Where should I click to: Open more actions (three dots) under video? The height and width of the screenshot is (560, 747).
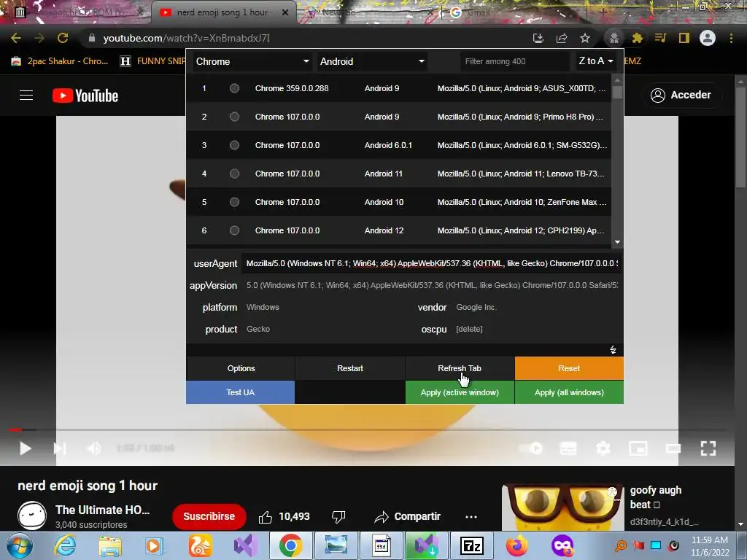pyautogui.click(x=471, y=517)
